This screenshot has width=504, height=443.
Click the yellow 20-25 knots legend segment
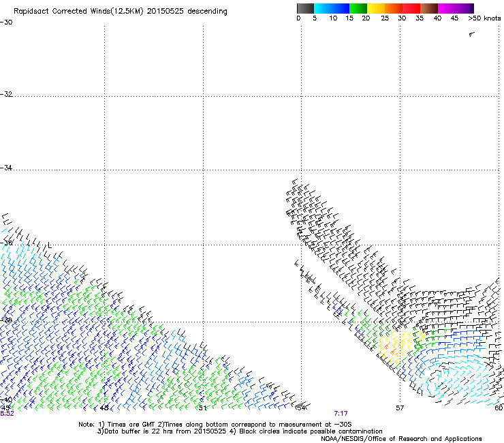pos(376,8)
